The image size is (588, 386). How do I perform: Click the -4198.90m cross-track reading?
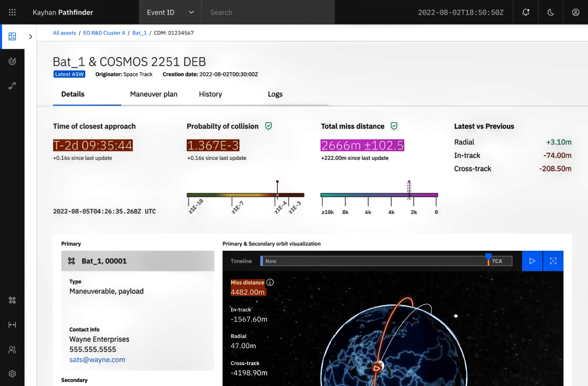[x=249, y=373]
